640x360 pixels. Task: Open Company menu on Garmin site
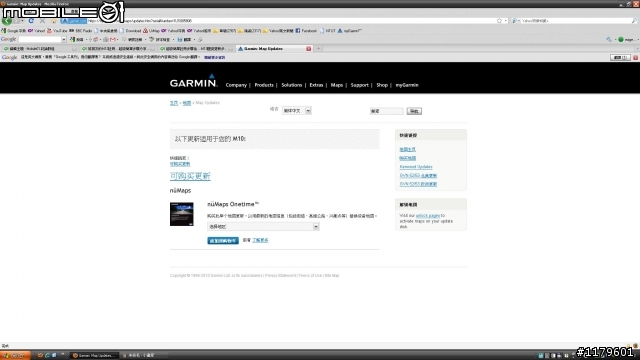[x=236, y=85]
